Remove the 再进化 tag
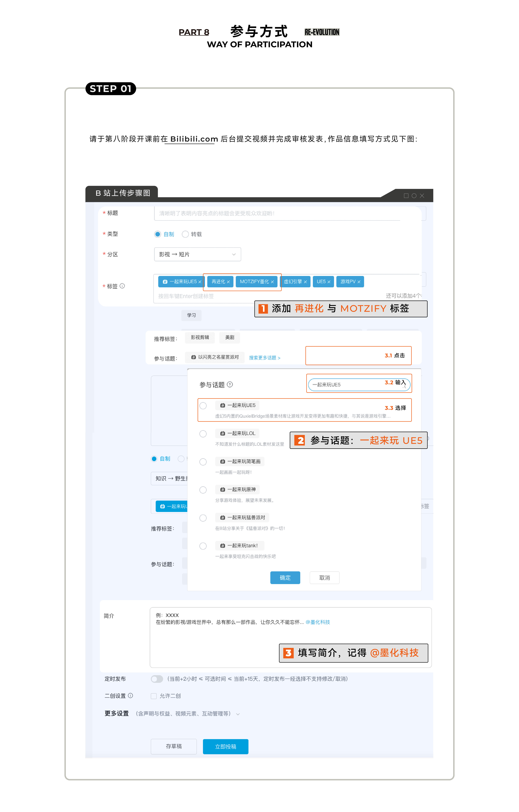This screenshot has height=812, width=519. (x=228, y=282)
